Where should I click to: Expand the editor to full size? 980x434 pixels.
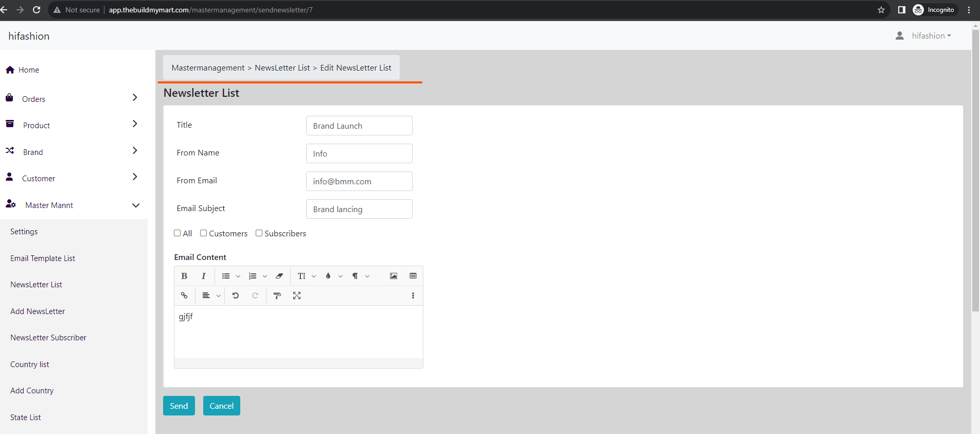click(x=297, y=296)
